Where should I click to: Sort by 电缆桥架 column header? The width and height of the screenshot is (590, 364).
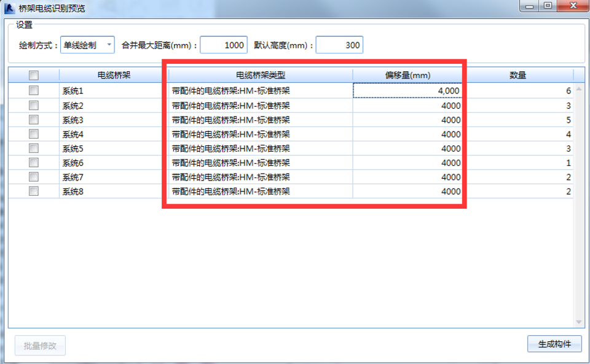(114, 75)
